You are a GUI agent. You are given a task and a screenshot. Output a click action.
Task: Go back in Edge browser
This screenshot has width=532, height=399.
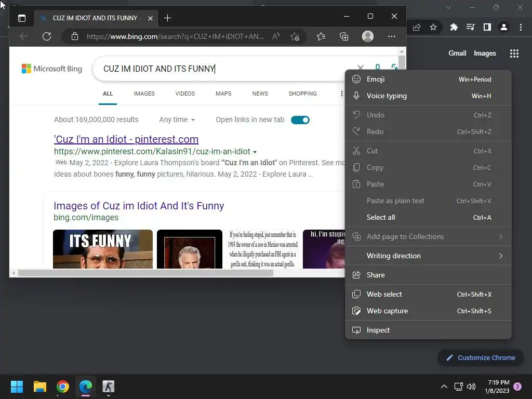coord(24,36)
